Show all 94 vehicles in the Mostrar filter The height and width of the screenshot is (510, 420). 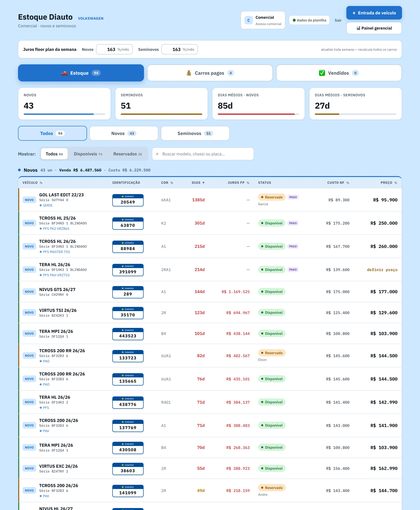click(x=54, y=154)
